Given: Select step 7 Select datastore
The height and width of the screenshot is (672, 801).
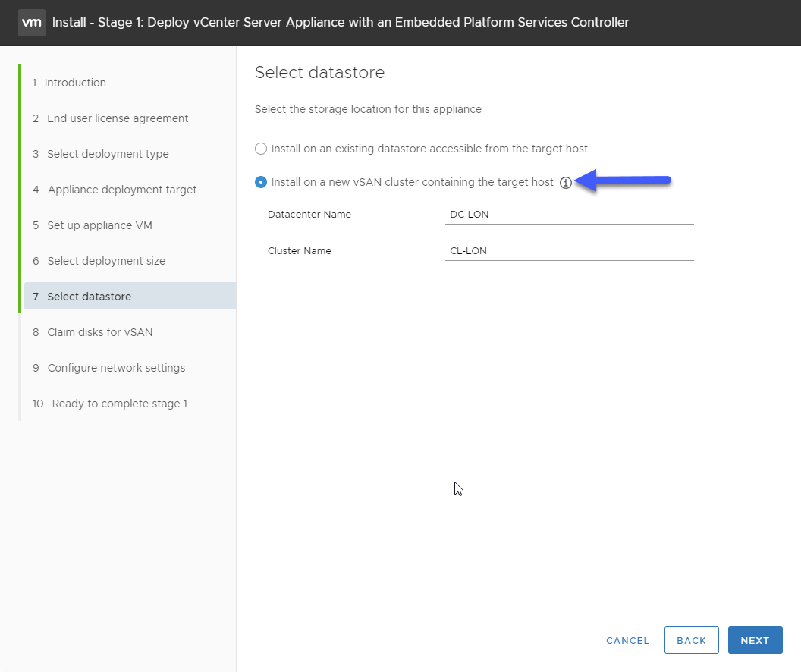Looking at the screenshot, I should [x=129, y=296].
